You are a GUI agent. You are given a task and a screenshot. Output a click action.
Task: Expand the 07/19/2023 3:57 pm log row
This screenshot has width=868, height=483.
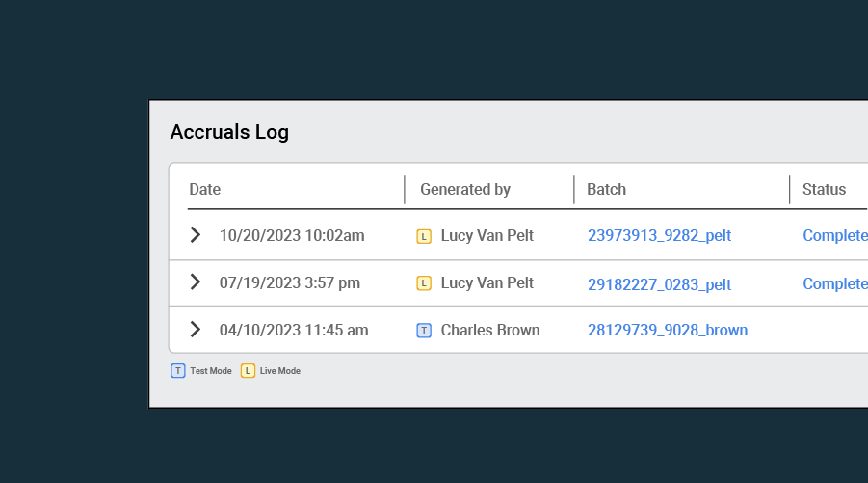click(195, 282)
